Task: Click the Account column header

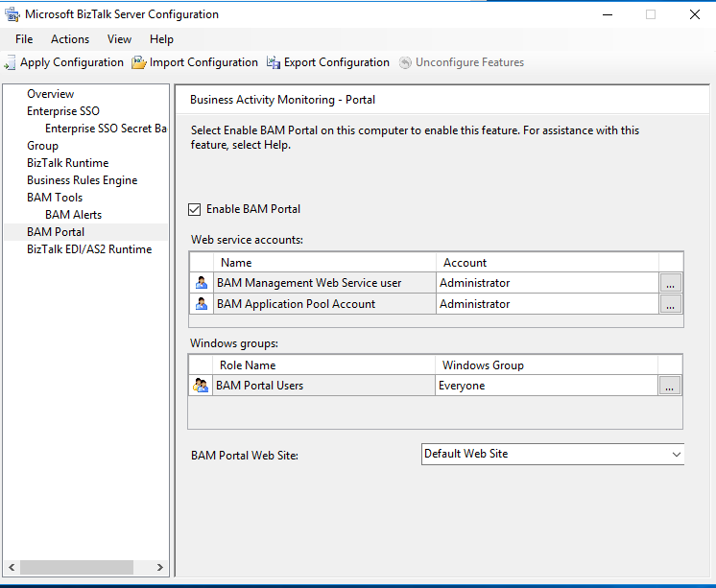Action: [x=547, y=263]
